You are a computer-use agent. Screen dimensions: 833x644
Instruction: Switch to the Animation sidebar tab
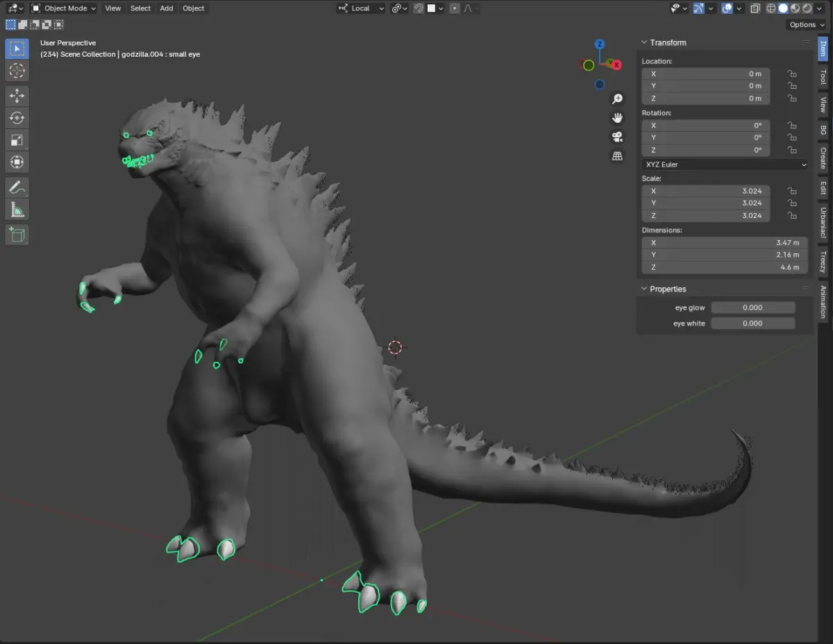823,301
